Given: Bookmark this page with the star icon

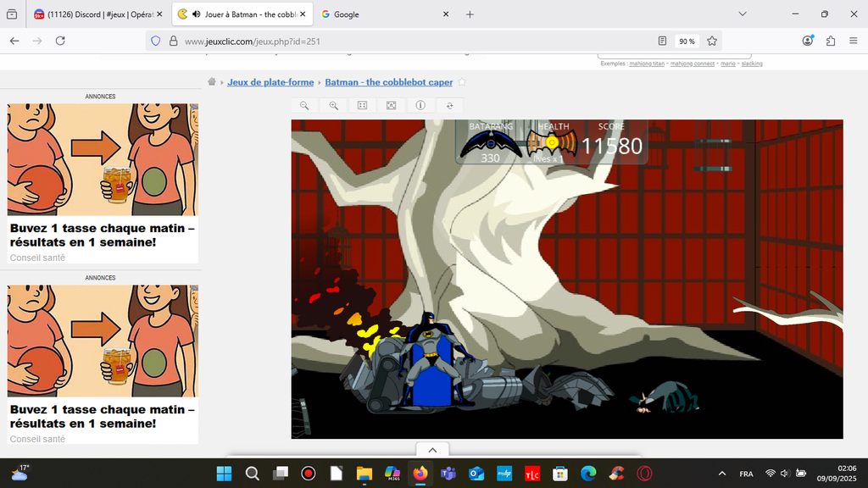Looking at the screenshot, I should (x=712, y=41).
